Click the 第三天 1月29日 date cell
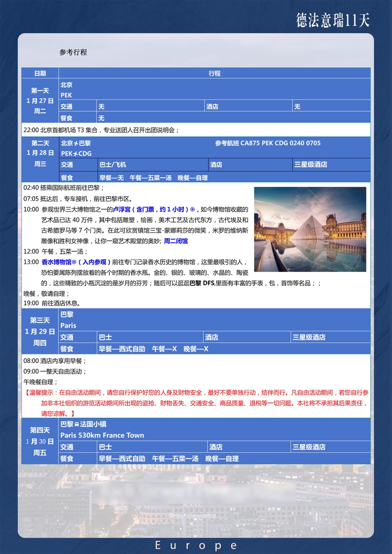392x554 pixels. [x=40, y=331]
